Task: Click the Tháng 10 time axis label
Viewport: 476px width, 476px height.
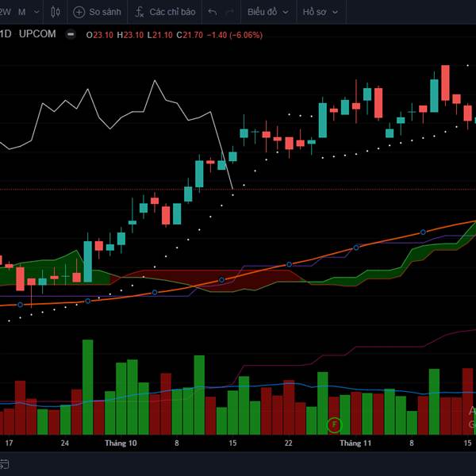Action: (x=121, y=443)
